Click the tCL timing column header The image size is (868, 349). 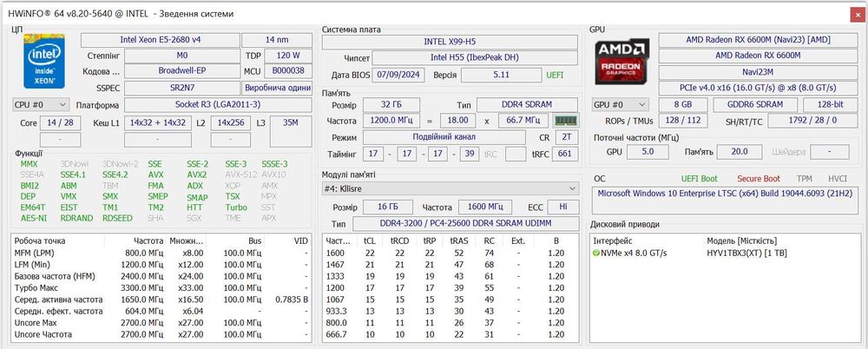point(369,241)
